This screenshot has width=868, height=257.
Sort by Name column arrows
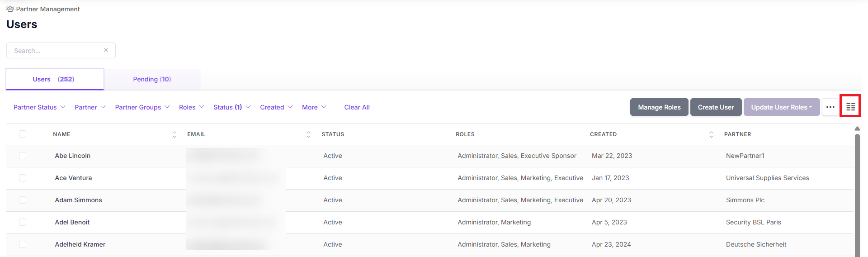175,134
